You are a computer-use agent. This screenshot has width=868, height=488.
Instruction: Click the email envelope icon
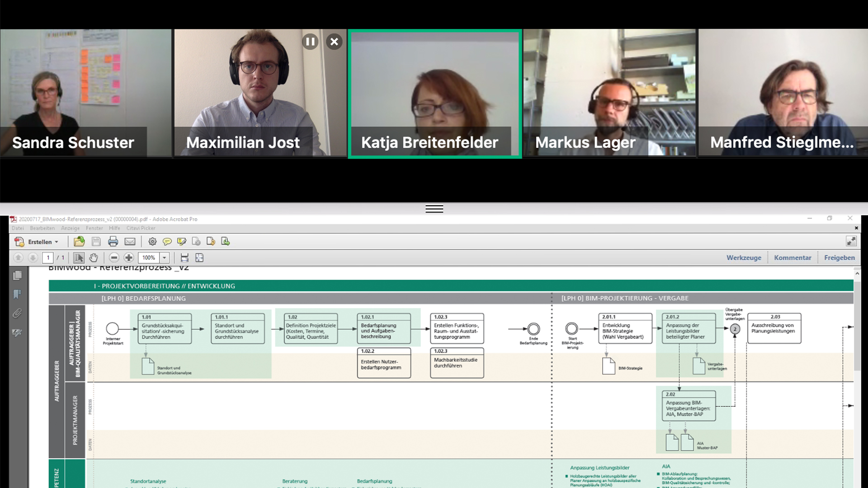(x=130, y=242)
